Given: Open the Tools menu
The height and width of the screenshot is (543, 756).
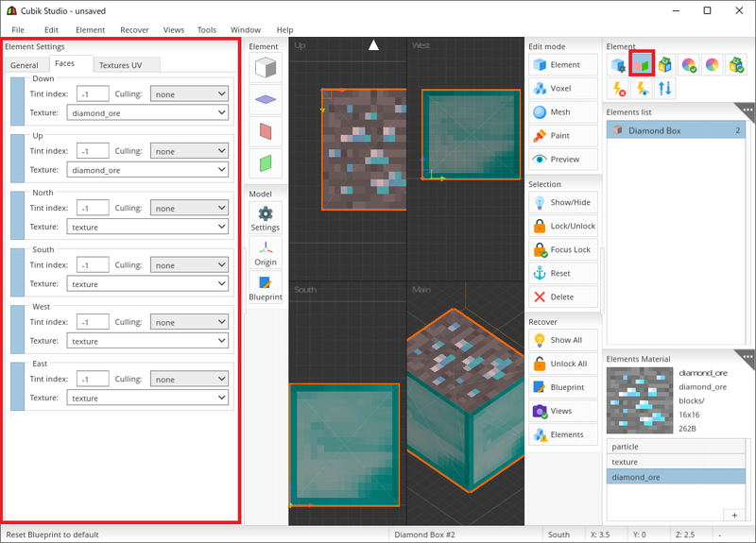Looking at the screenshot, I should click(207, 30).
